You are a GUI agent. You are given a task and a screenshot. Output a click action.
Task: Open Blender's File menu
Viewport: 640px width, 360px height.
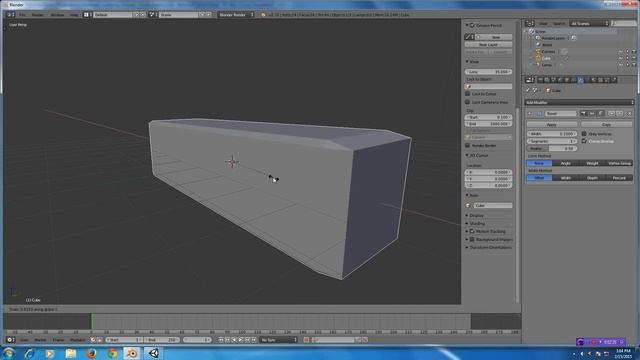point(22,15)
